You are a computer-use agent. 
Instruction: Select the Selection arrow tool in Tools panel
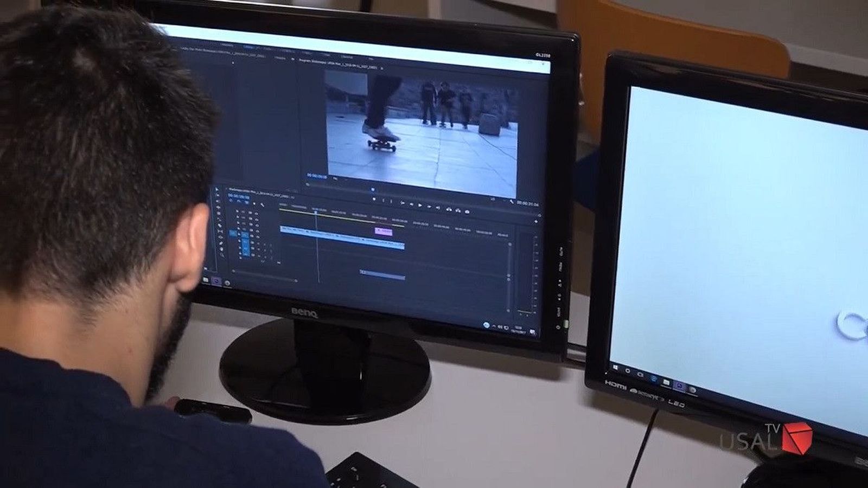(216, 190)
